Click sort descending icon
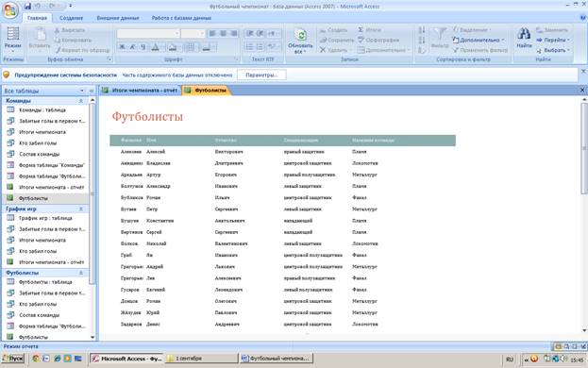Image resolution: width=588 pixels, height=368 pixels. (x=422, y=40)
